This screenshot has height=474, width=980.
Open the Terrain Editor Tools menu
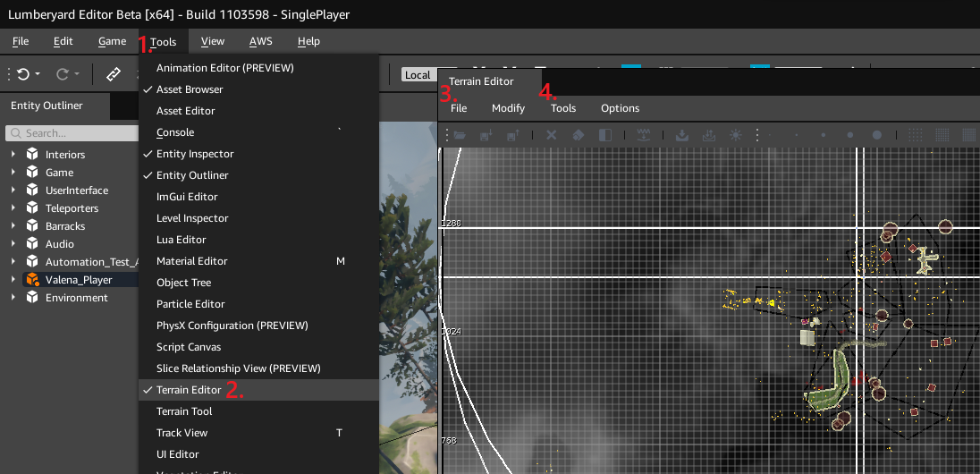563,108
